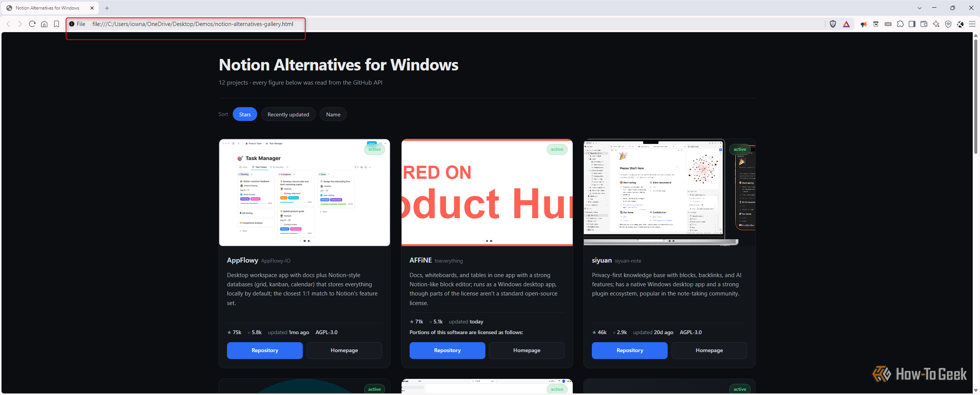Open the siyuan Homepage button
The width and height of the screenshot is (980, 395).
709,350
